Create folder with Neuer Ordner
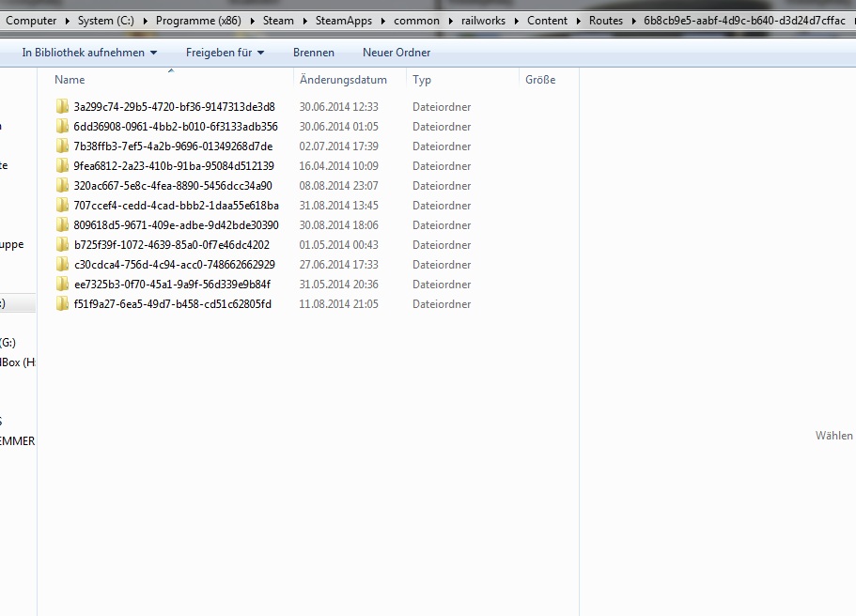Screen dimensions: 856x616 (397, 53)
